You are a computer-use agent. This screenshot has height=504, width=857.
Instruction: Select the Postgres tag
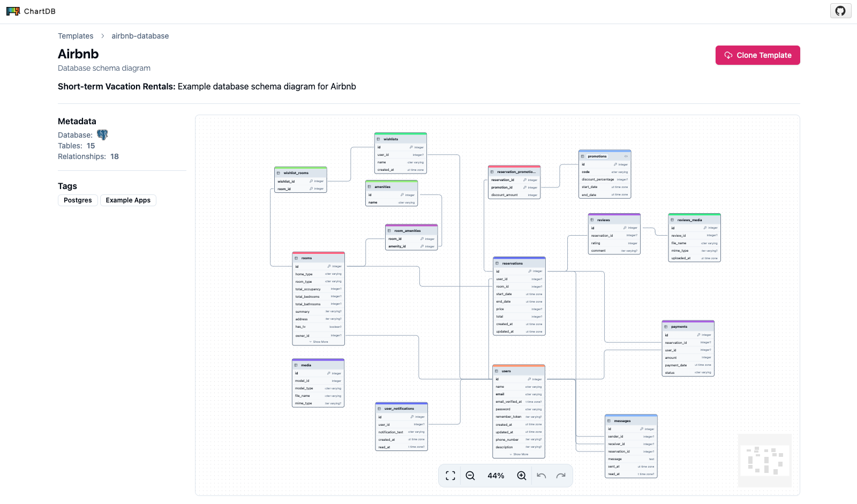[x=78, y=200]
